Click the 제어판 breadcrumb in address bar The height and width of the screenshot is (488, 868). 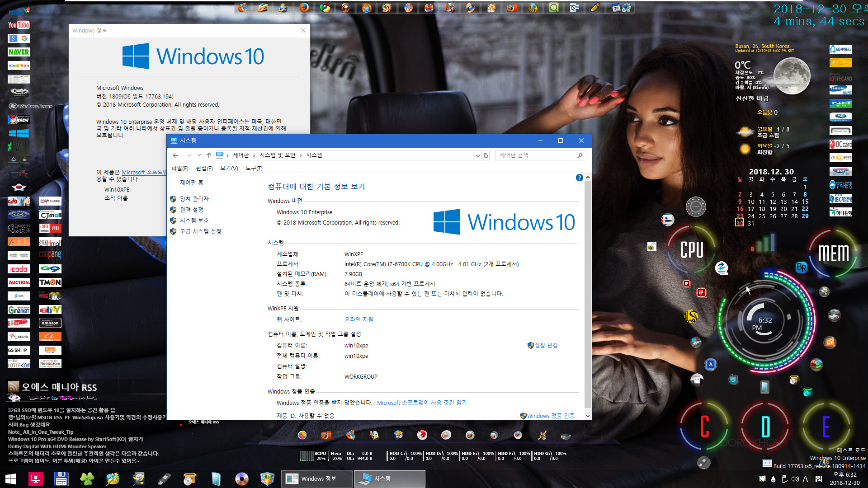click(241, 155)
